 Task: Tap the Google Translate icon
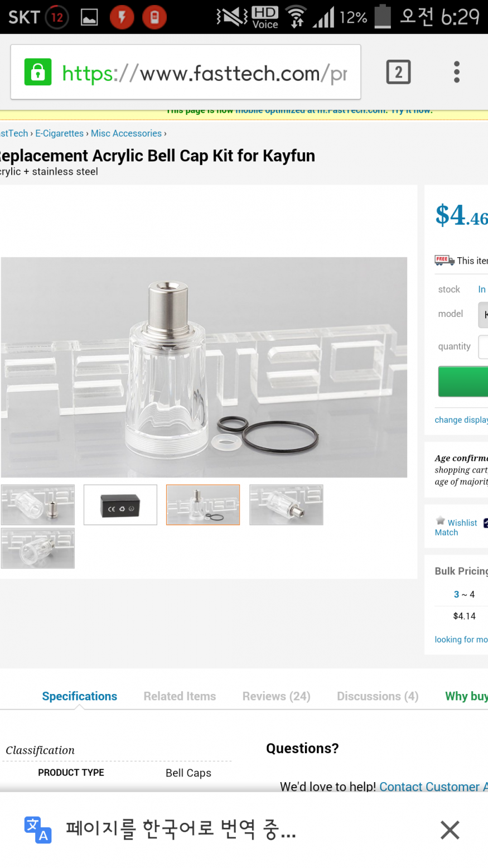[37, 830]
